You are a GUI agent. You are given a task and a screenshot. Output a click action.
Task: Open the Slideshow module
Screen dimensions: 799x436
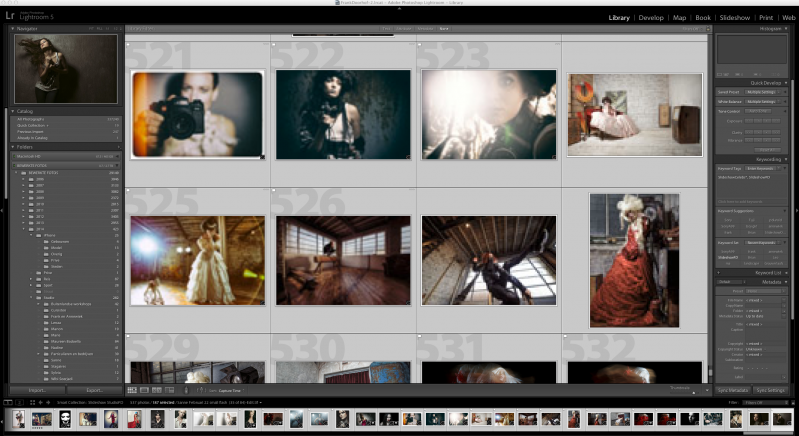pyautogui.click(x=734, y=17)
